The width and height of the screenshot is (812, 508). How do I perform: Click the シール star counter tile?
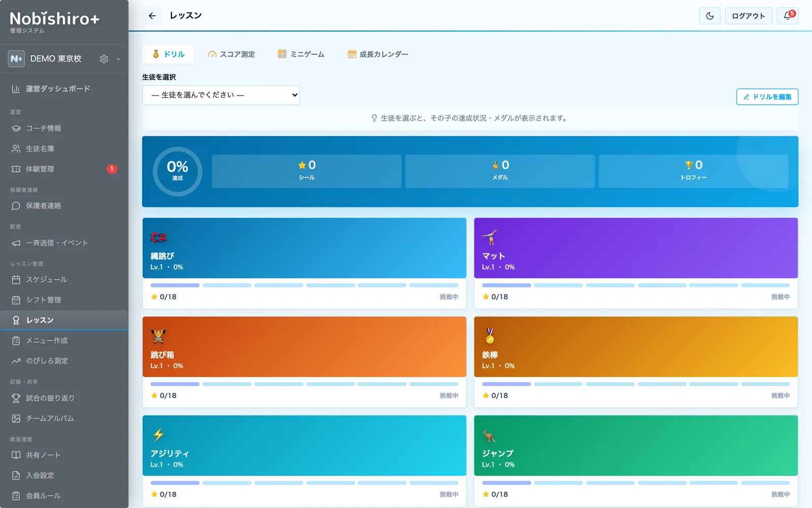pos(307,171)
